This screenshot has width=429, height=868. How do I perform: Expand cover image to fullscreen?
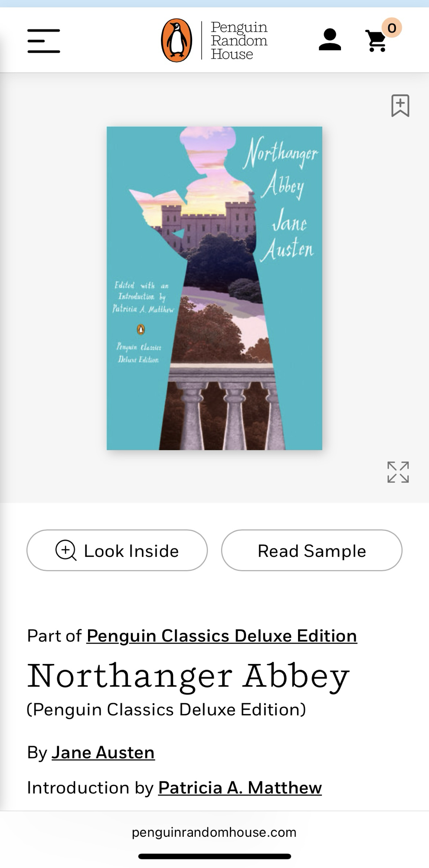398,472
